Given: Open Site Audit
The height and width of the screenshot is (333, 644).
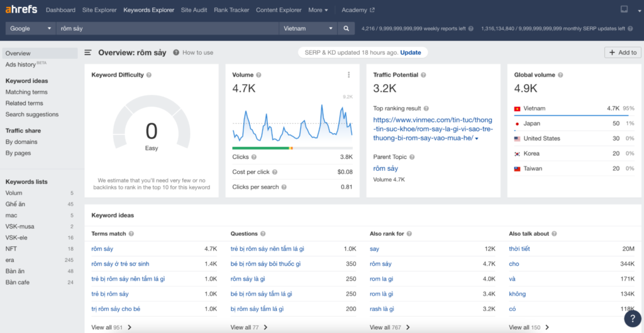Looking at the screenshot, I should (x=194, y=10).
